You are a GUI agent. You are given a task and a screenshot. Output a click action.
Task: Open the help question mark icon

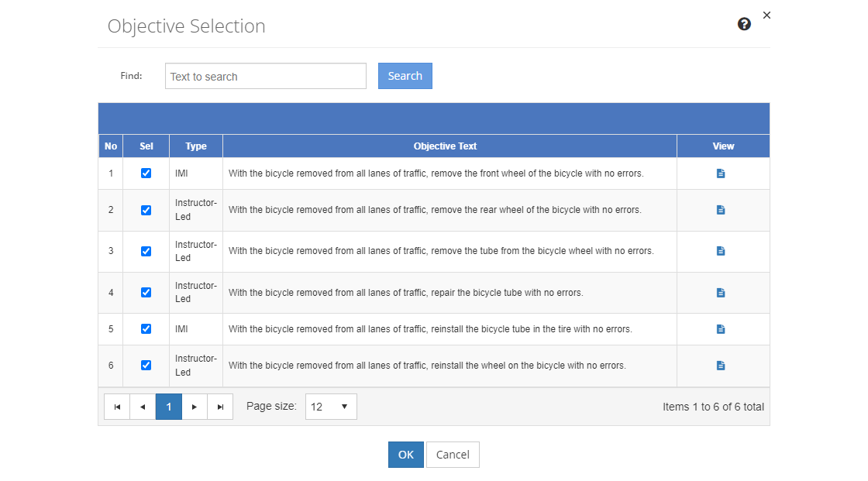click(744, 24)
